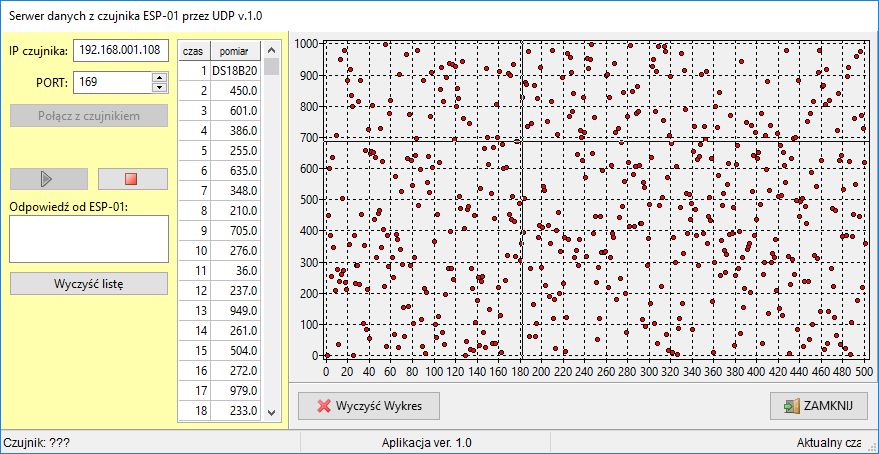Viewport: 879px width, 454px height.
Task: Click the list scrollbar down arrow
Action: [x=272, y=413]
